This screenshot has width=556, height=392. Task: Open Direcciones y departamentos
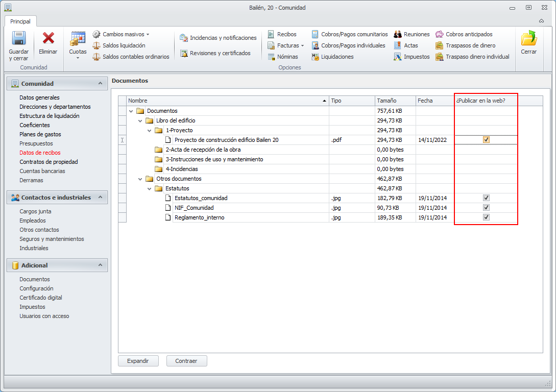(55, 107)
